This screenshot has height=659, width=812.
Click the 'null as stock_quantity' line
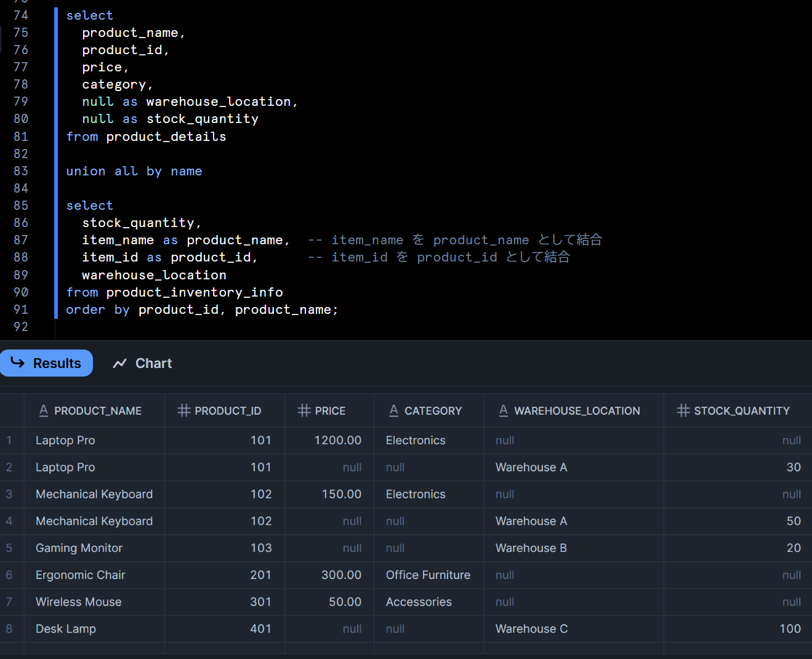point(170,119)
